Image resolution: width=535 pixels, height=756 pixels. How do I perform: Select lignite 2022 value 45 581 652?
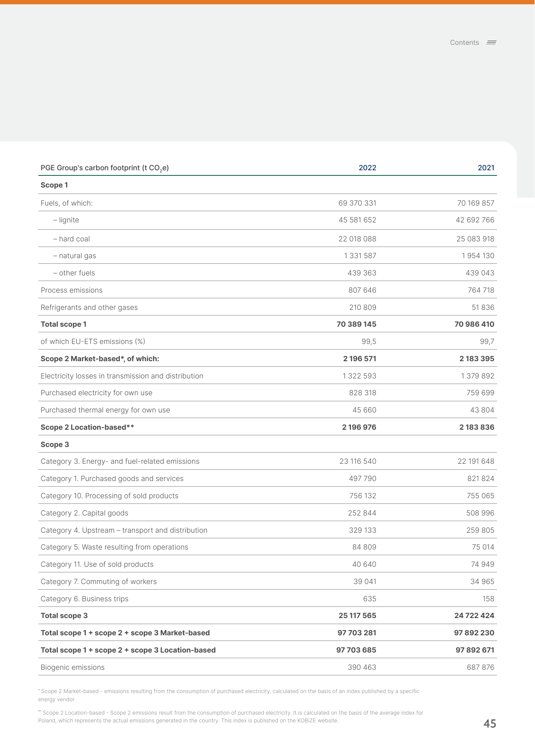[357, 220]
